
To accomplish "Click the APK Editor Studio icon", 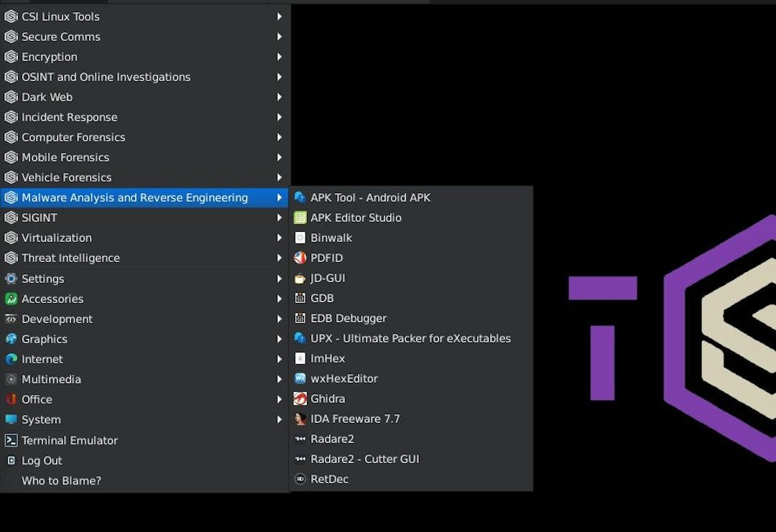I will point(300,218).
